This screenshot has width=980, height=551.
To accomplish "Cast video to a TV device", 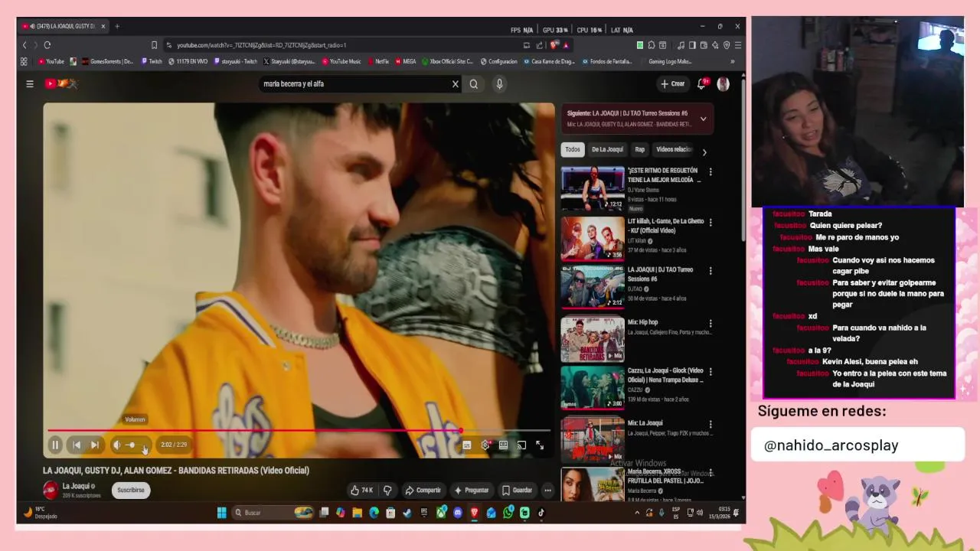I will click(x=521, y=445).
